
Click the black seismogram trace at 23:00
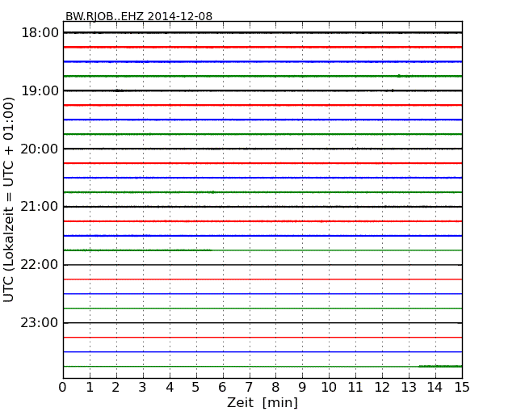click(x=262, y=323)
